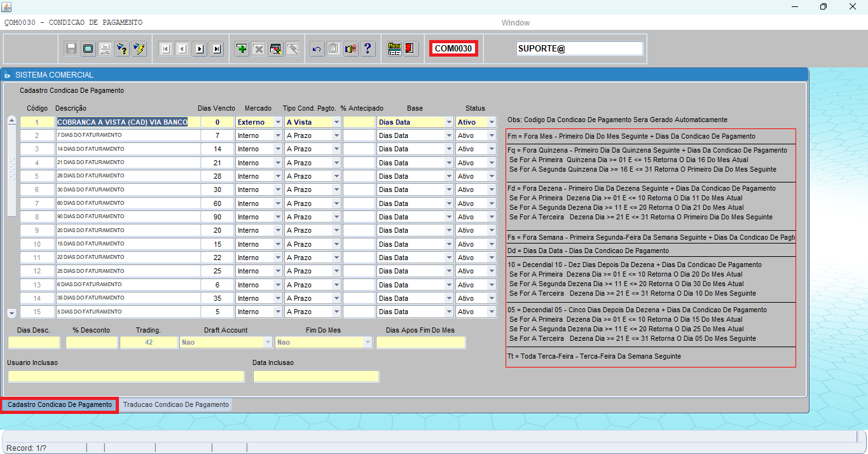
Task: Go to the previous record
Action: click(183, 48)
